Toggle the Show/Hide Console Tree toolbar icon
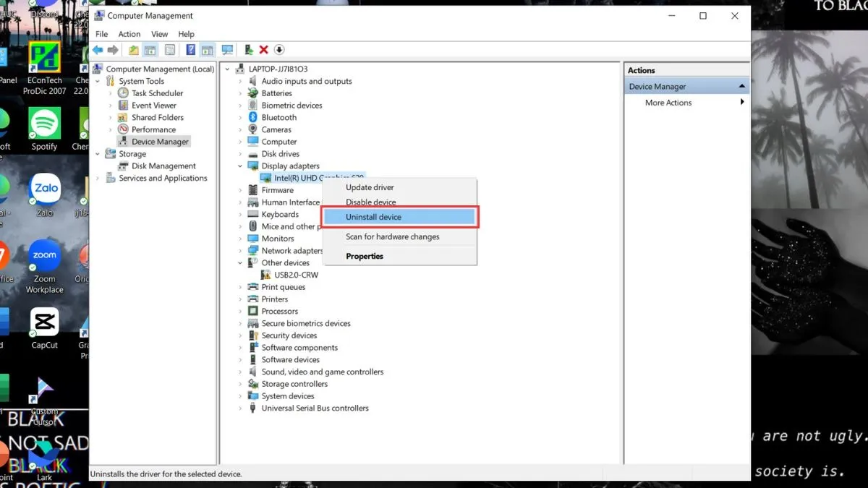The height and width of the screenshot is (488, 868). (150, 49)
